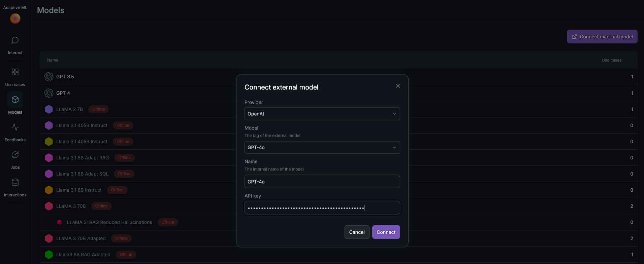Open the Feedbacks activity icon
Image resolution: width=644 pixels, height=264 pixels.
tap(15, 127)
